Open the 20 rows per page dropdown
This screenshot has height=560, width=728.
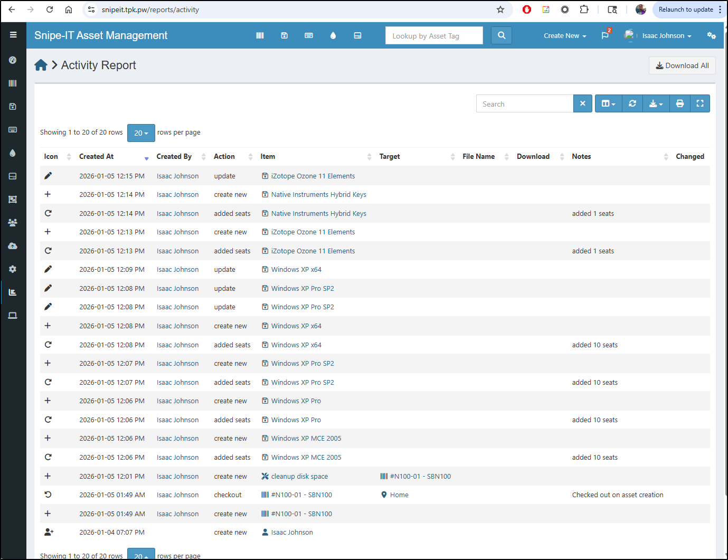click(x=141, y=133)
